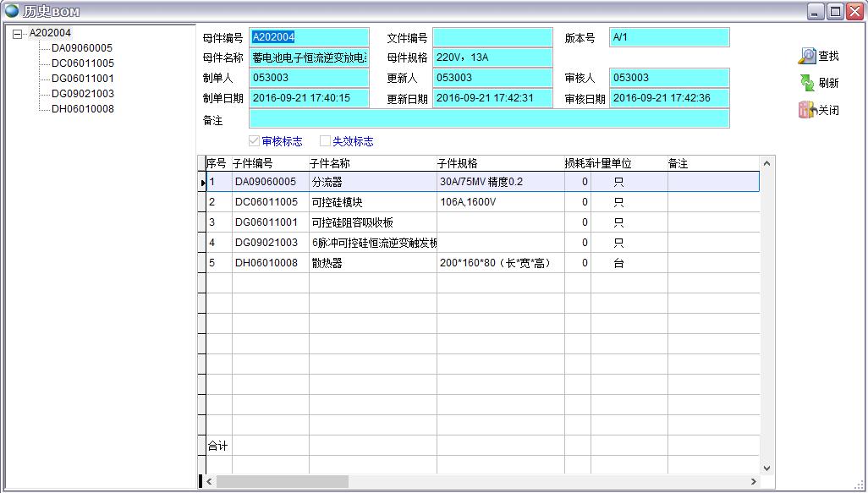Image resolution: width=868 pixels, height=493 pixels.
Task: Select DG09021003 in the tree
Action: tap(82, 94)
